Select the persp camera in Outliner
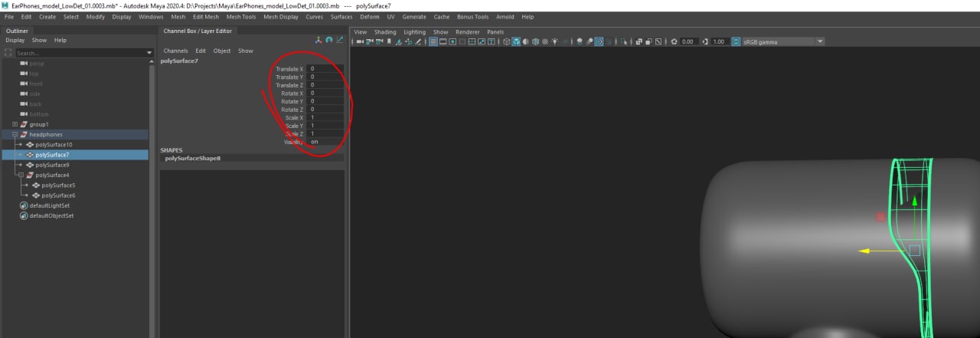 (37, 64)
